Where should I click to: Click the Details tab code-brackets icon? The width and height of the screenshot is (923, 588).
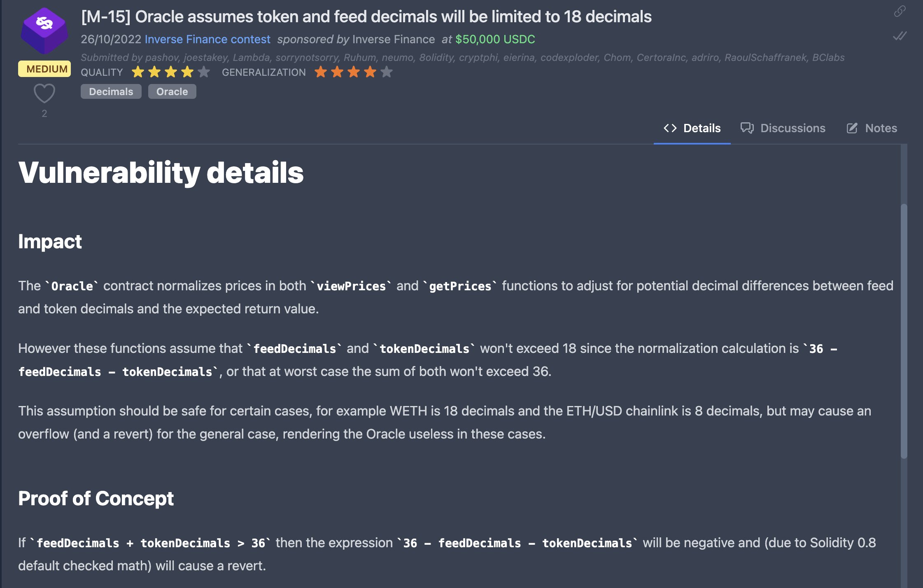(x=670, y=128)
